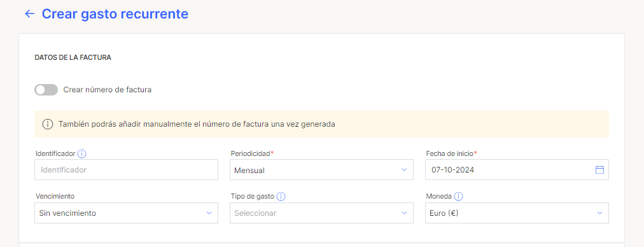
Task: Open the Moneda dropdown showing Euro (€)
Action: click(517, 213)
